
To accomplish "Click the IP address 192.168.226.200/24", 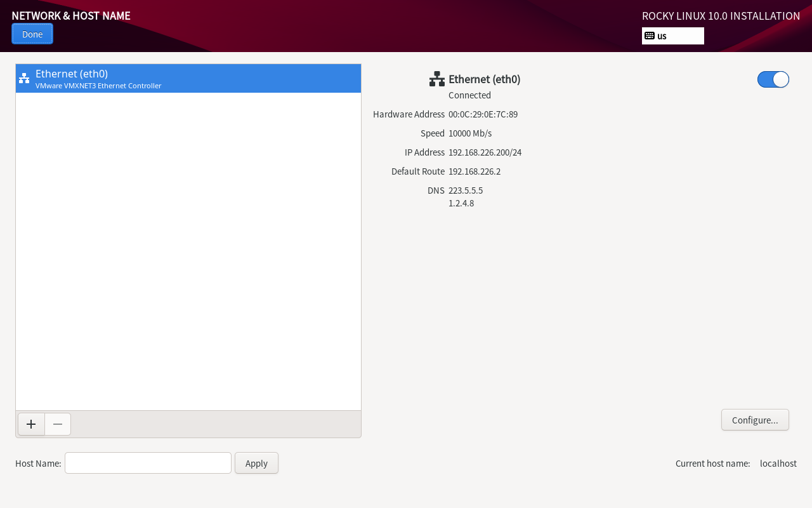I will pos(485,152).
